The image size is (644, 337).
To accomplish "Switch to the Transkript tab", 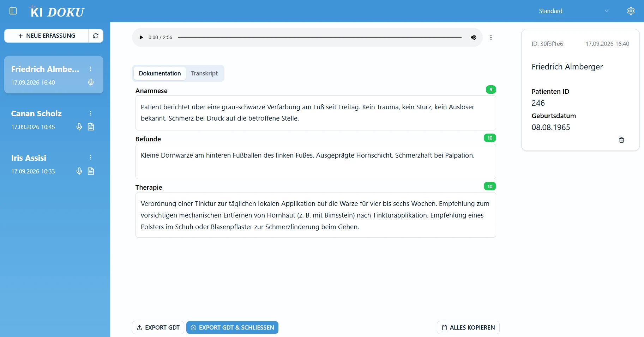I will [204, 73].
